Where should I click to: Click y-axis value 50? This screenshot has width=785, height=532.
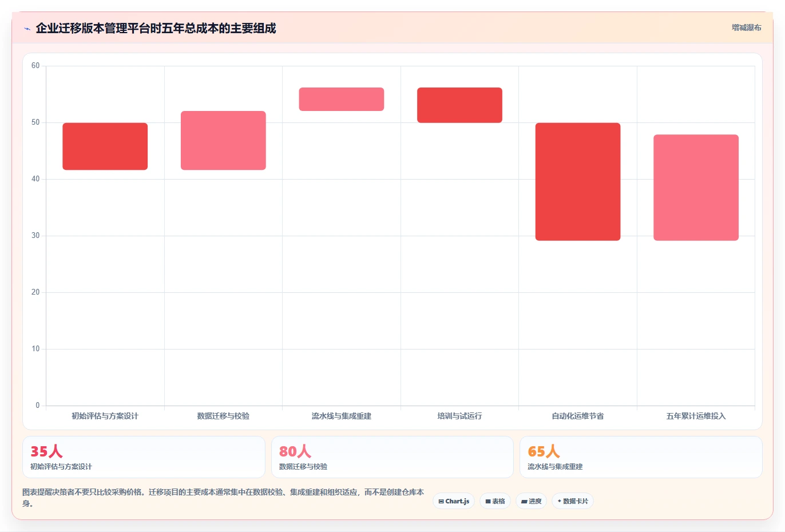click(x=35, y=122)
